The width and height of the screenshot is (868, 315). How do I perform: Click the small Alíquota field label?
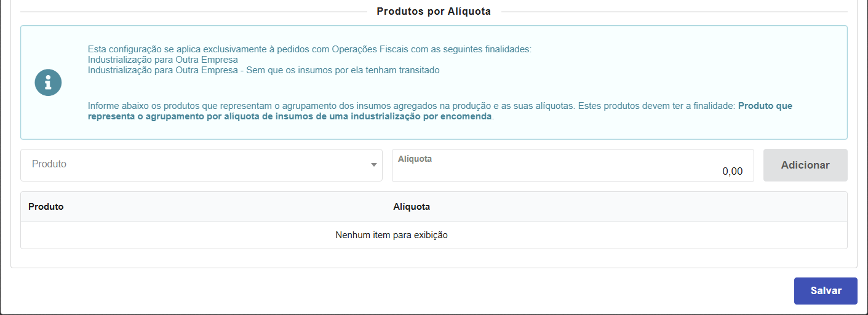pos(415,159)
